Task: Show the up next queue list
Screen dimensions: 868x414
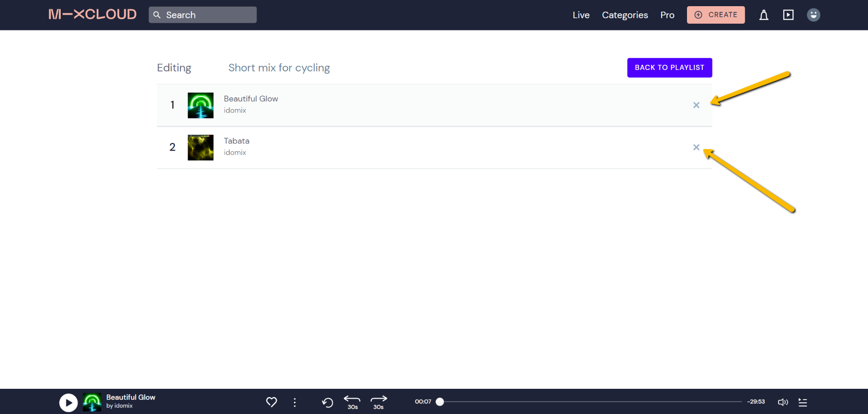Action: pyautogui.click(x=803, y=402)
